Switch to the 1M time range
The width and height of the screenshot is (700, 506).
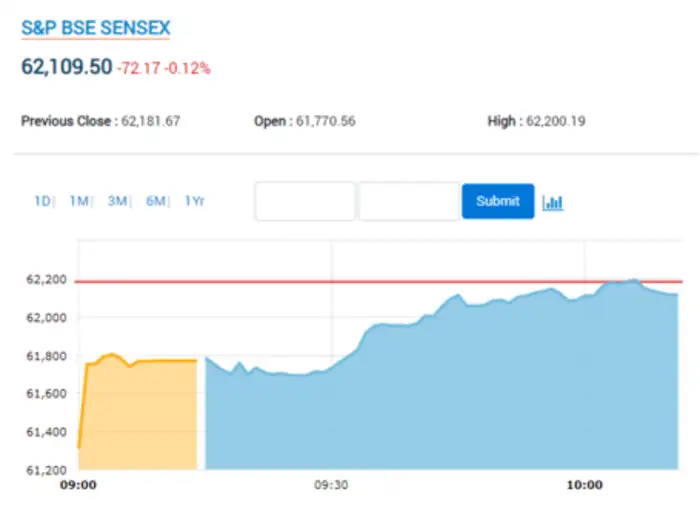(79, 201)
